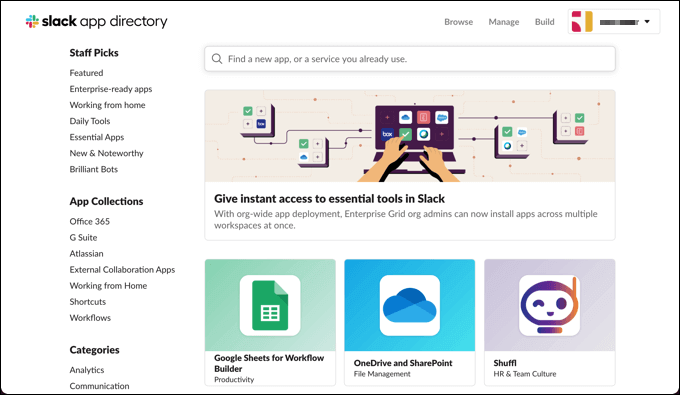The image size is (680, 395).
Task: Select External Collaboration Apps
Action: coord(122,269)
